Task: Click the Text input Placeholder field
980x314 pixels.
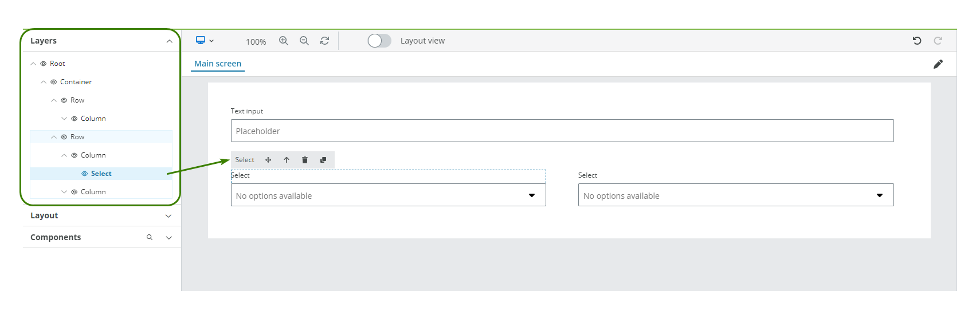Action: pyautogui.click(x=562, y=131)
